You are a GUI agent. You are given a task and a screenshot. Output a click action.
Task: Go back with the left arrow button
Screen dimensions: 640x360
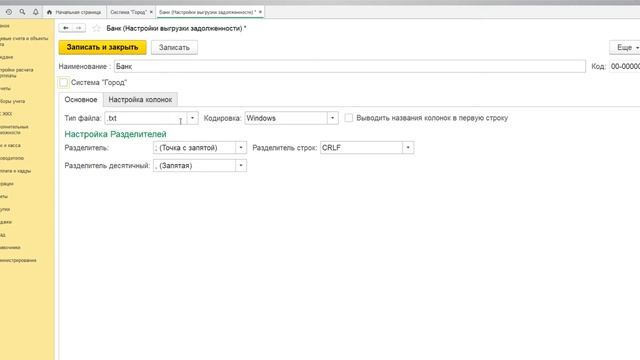click(x=66, y=28)
